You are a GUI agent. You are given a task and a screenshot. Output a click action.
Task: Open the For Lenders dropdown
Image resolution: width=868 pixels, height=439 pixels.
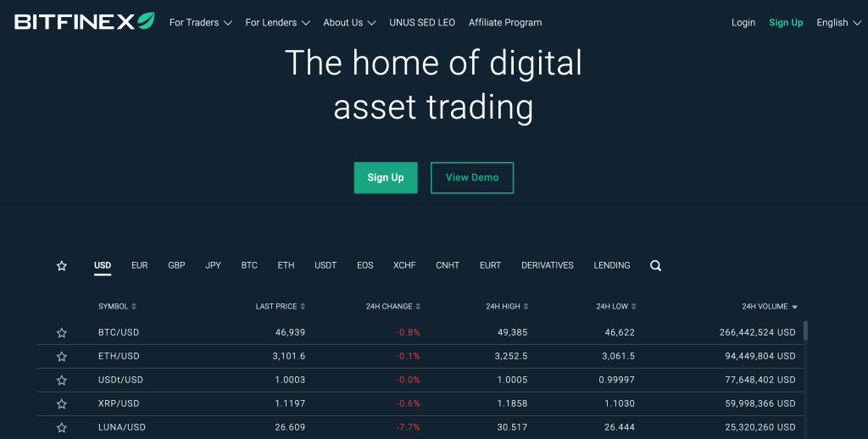pos(277,23)
